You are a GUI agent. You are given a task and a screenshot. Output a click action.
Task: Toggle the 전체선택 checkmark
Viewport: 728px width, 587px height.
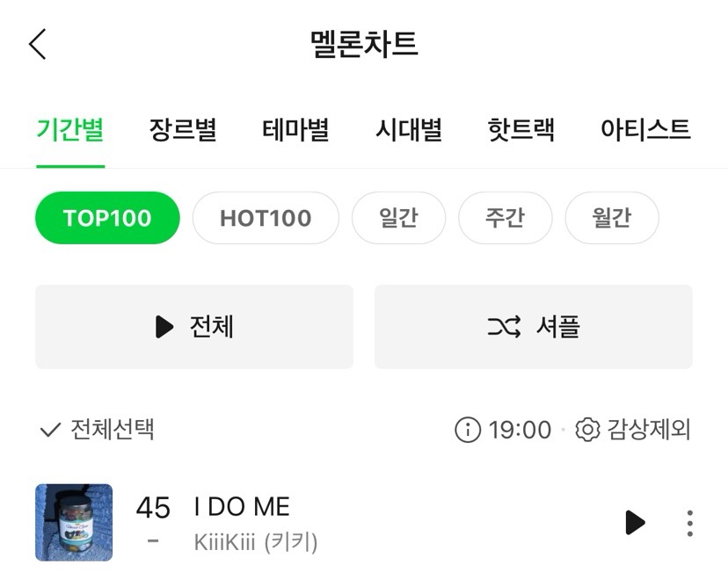[51, 430]
